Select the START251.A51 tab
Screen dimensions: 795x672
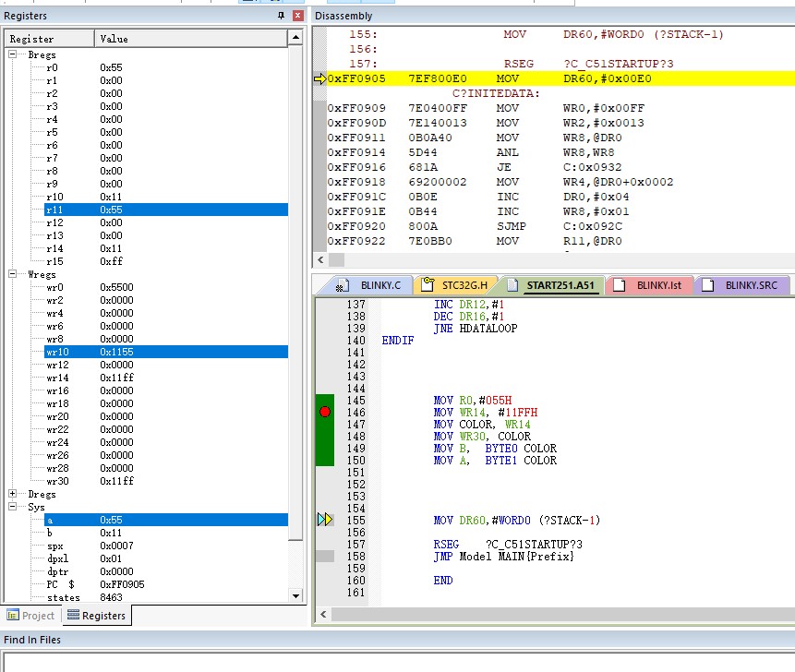pyautogui.click(x=553, y=285)
